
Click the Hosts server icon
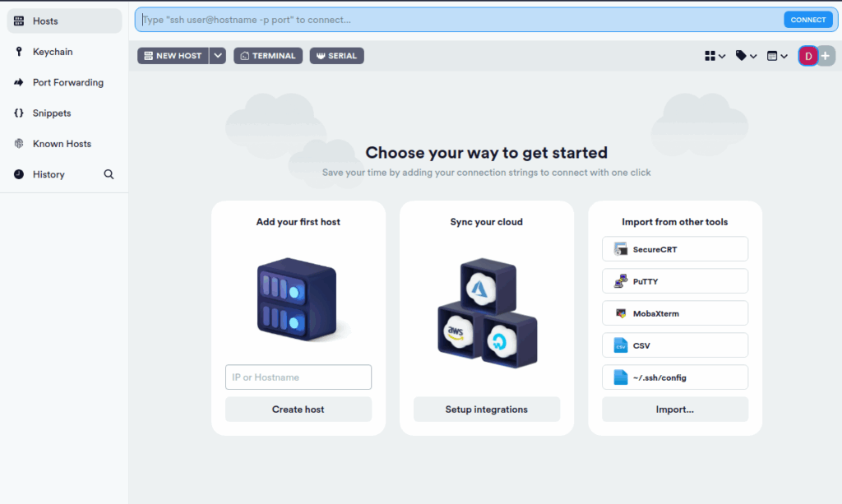coord(19,21)
